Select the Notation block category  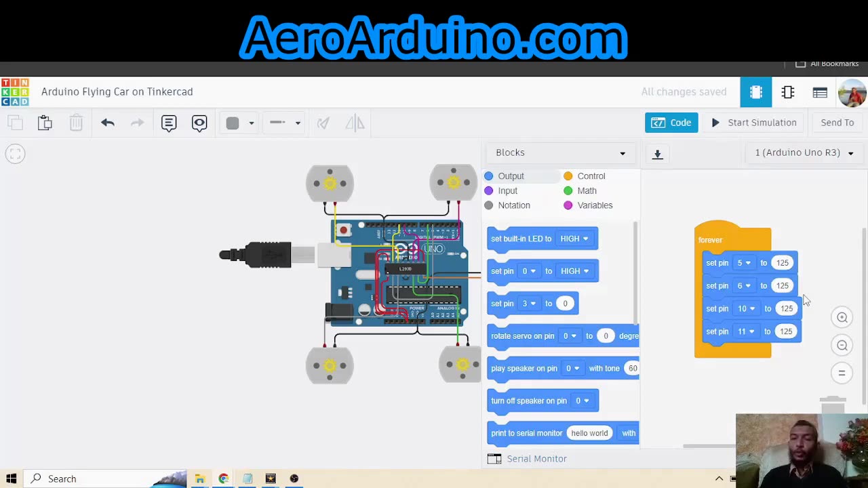[x=507, y=205]
